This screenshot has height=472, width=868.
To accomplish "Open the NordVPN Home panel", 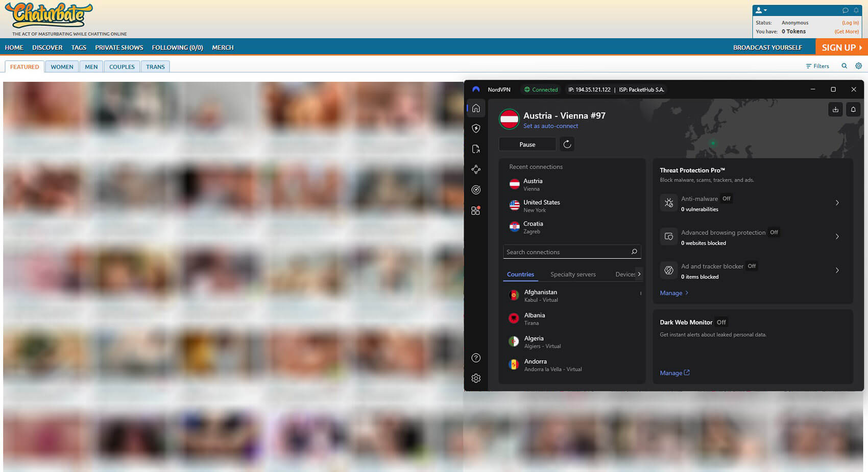I will [476, 108].
